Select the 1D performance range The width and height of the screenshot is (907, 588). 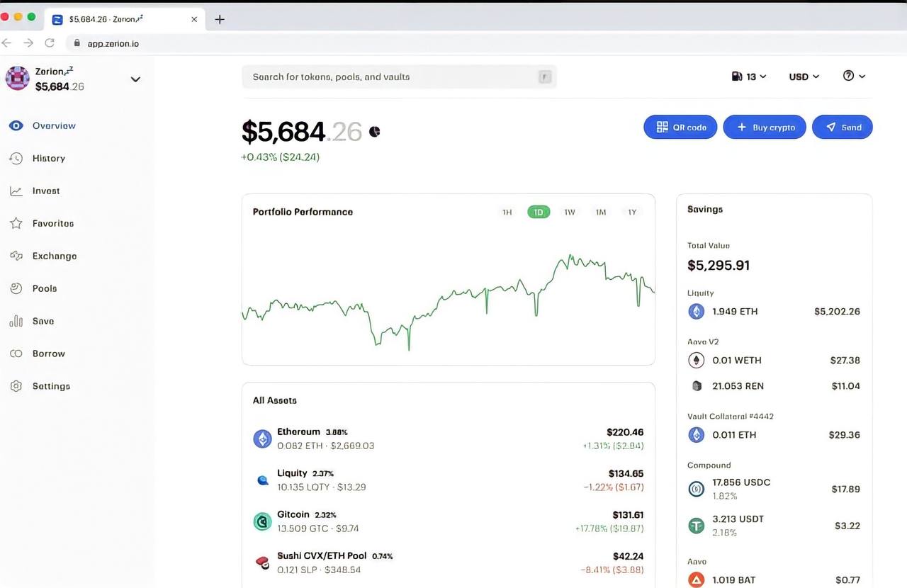539,213
